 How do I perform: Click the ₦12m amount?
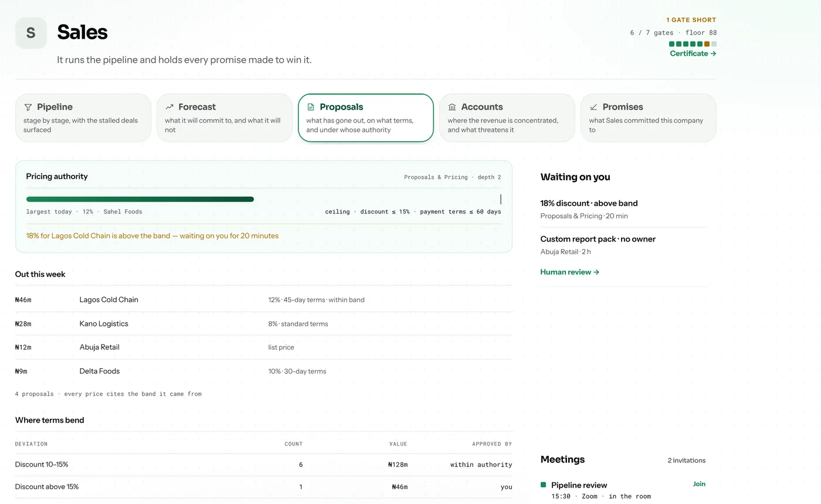[x=23, y=347]
